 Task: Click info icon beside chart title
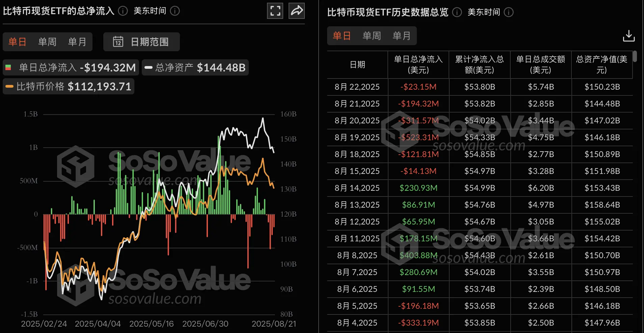pos(123,11)
